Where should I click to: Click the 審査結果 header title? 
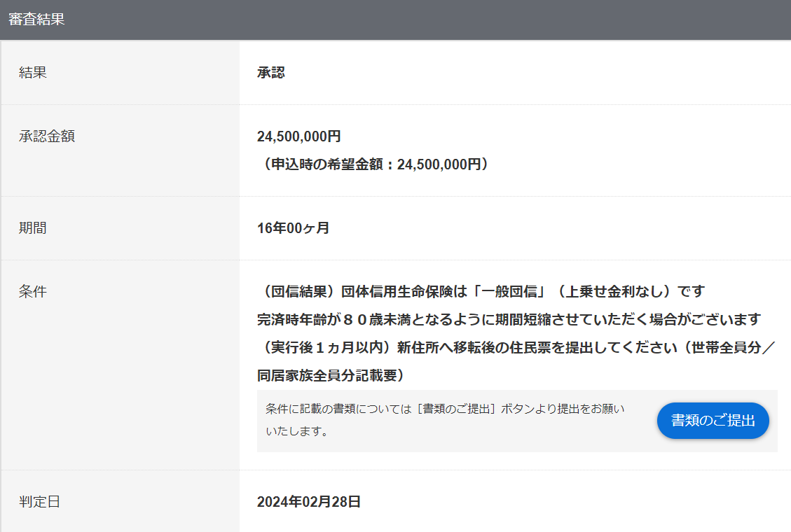[36, 20]
